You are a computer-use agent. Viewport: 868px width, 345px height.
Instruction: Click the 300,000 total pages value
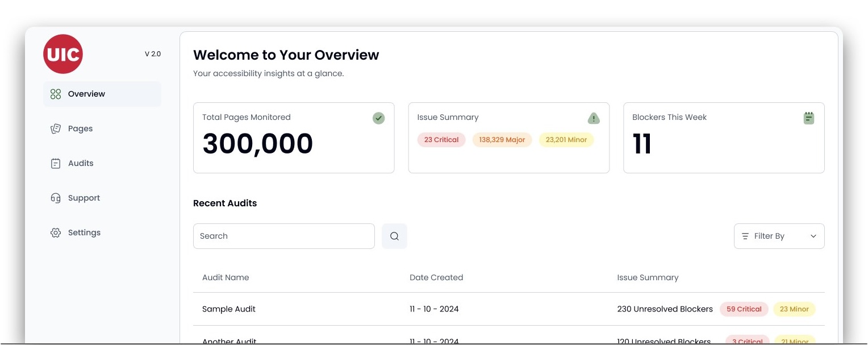tap(258, 144)
